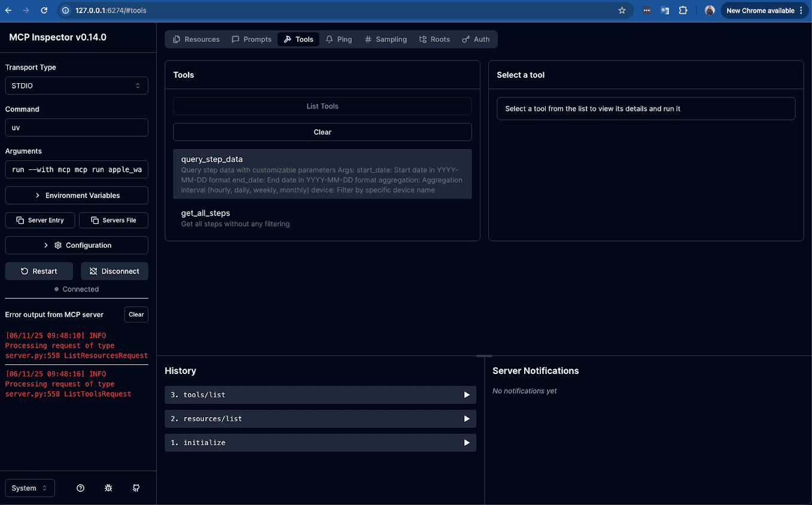
Task: Expand the initialize history entry
Action: coord(320,443)
